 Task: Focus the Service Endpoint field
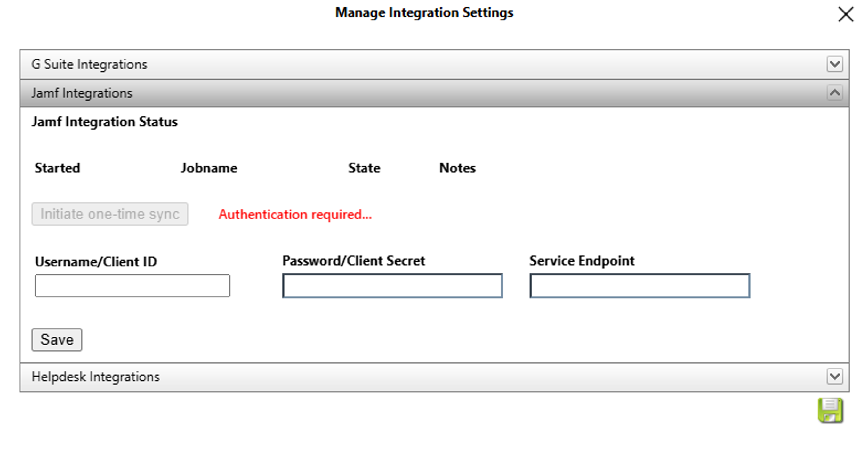click(640, 286)
